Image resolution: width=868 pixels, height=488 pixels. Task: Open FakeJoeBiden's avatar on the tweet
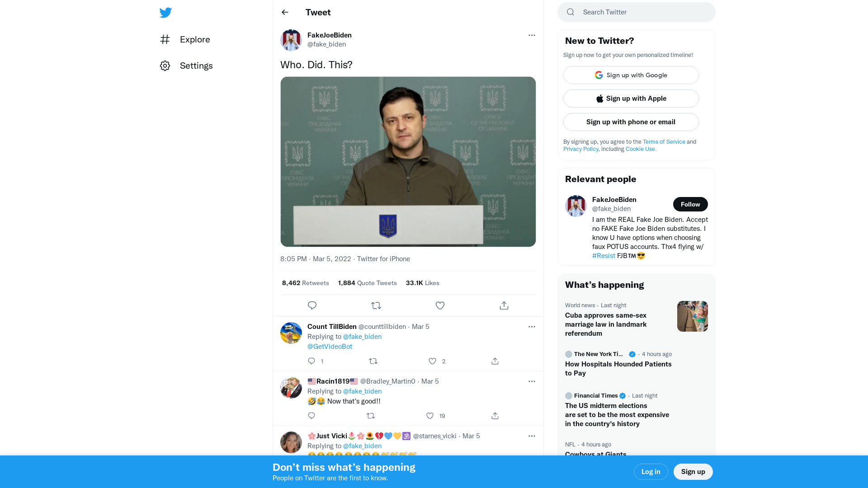coord(291,40)
